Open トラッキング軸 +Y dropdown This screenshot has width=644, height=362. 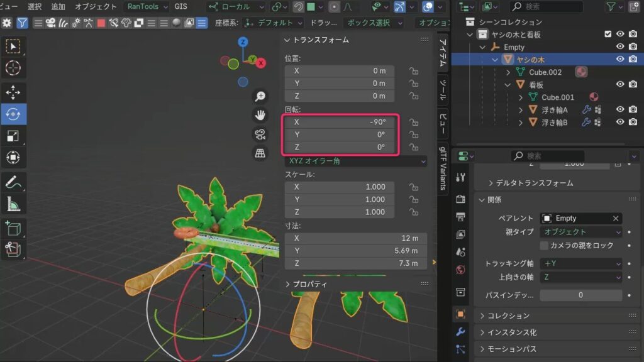click(x=580, y=263)
